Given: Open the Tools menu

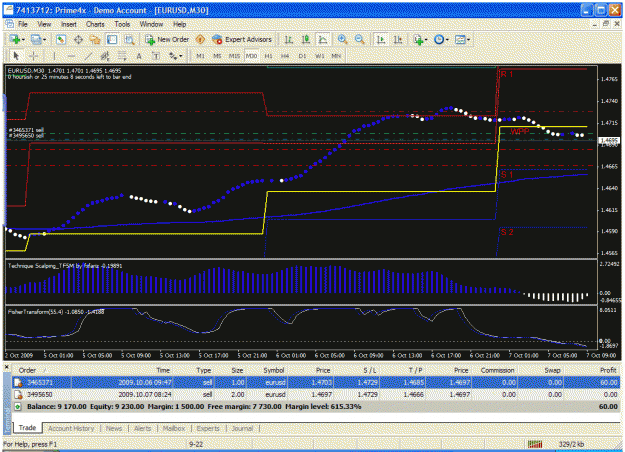Looking at the screenshot, I should click(x=122, y=24).
